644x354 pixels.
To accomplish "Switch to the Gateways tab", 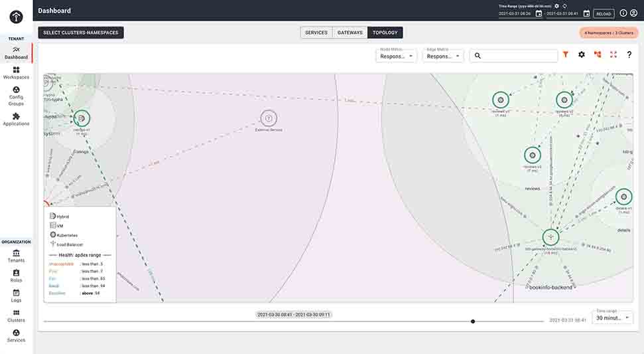I will (350, 33).
